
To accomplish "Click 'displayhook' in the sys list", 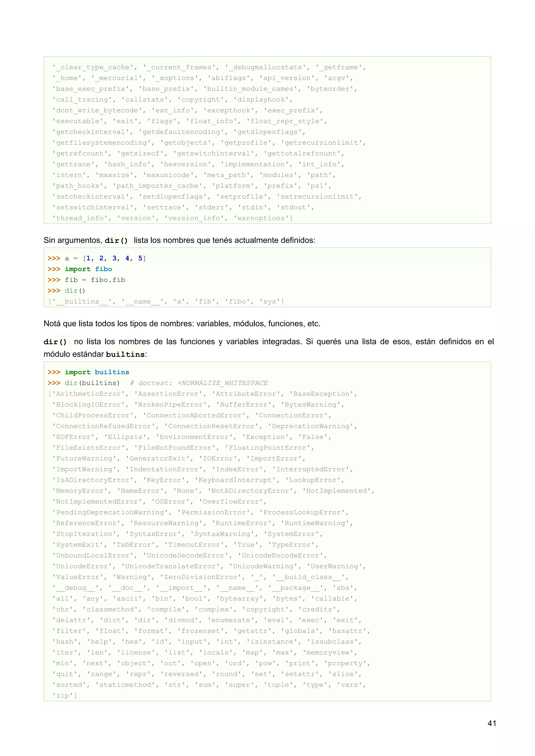I will (x=261, y=100).
